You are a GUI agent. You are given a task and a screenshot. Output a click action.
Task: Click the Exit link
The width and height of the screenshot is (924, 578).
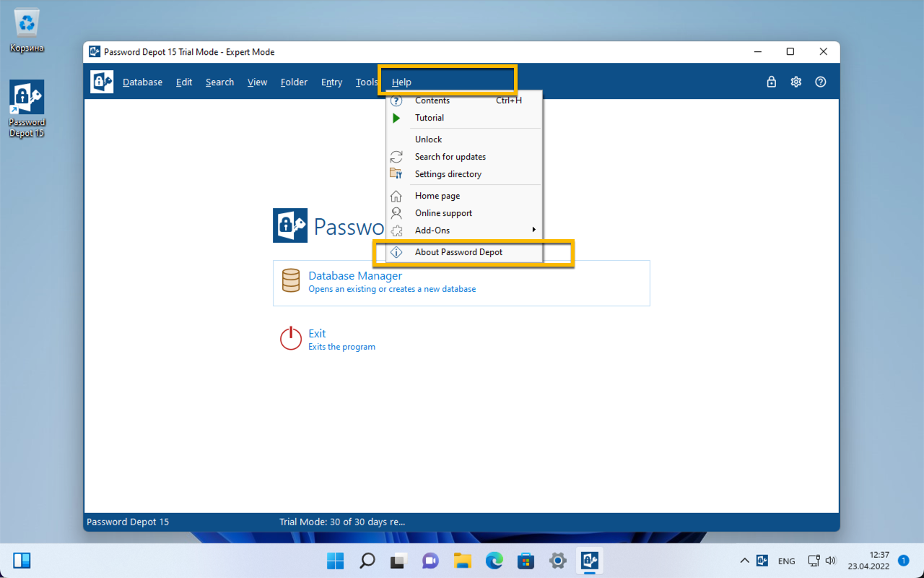[x=317, y=333]
